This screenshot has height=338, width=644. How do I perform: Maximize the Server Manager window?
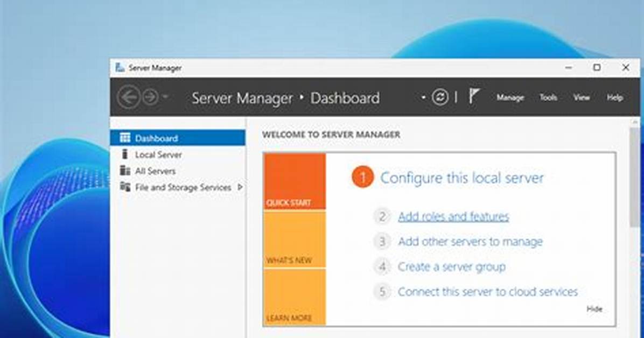(x=597, y=68)
